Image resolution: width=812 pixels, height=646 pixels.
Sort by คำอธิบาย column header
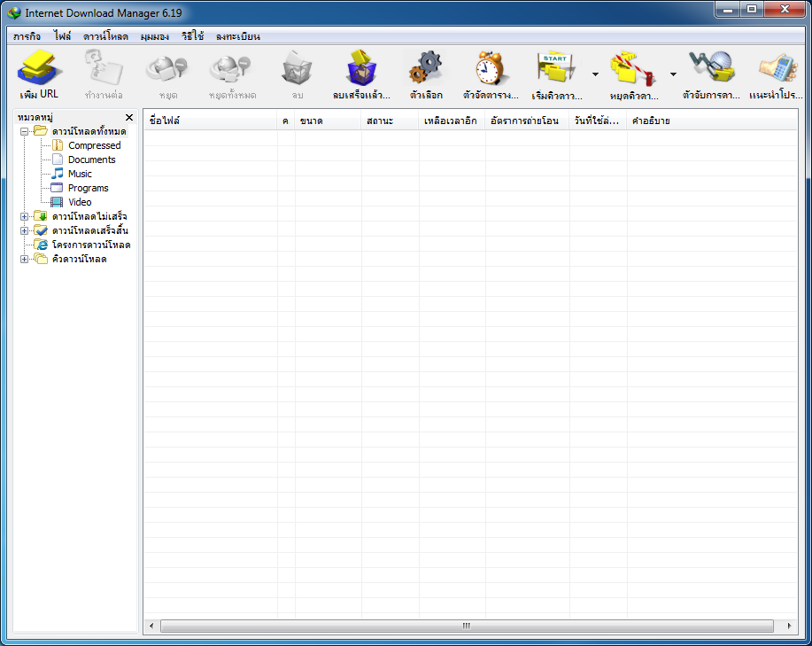[x=712, y=121]
